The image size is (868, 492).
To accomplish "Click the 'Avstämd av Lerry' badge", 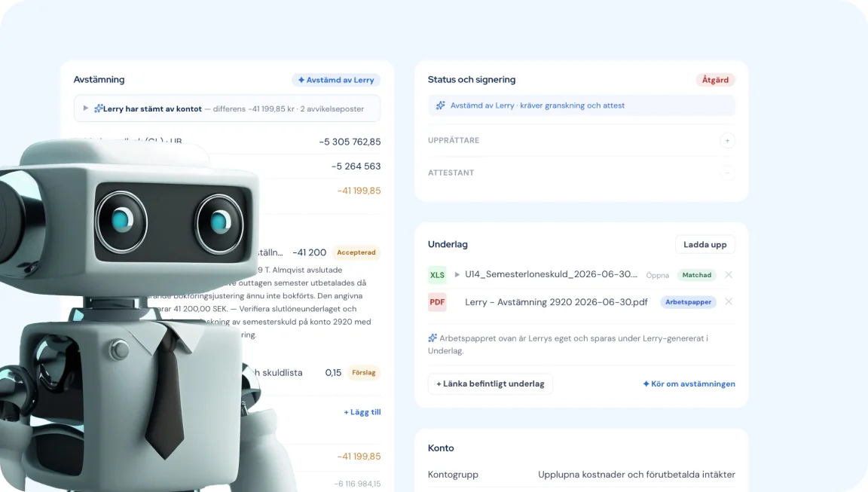I will (336, 80).
